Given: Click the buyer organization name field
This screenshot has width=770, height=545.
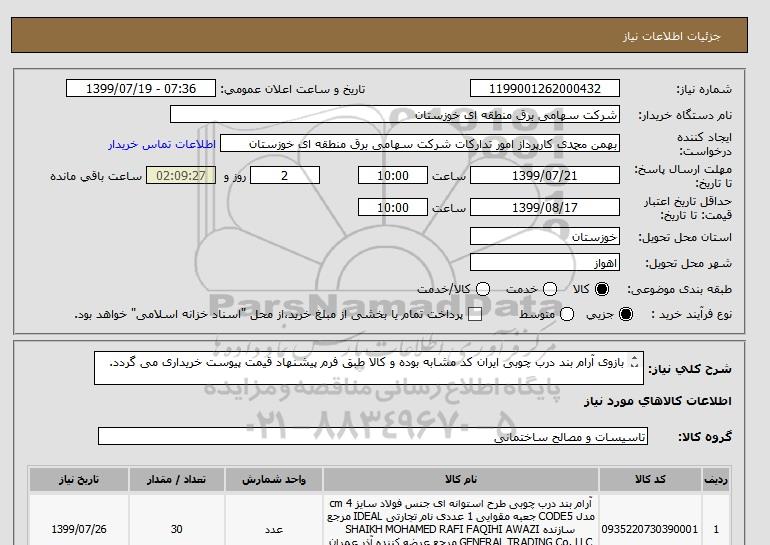Looking at the screenshot, I should (x=395, y=114).
